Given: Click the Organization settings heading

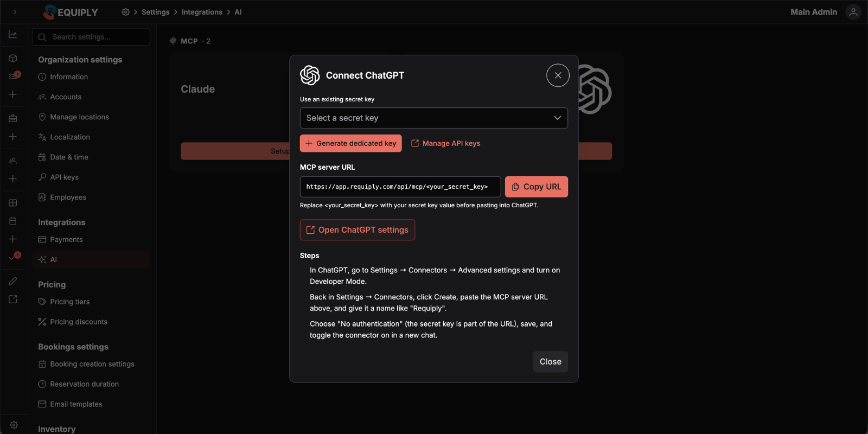Looking at the screenshot, I should click(x=80, y=60).
